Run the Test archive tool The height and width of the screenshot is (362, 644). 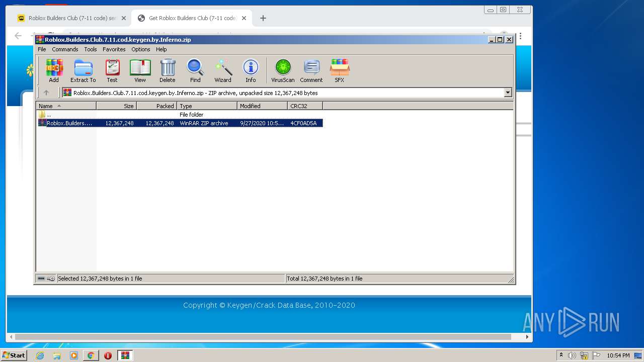click(112, 71)
